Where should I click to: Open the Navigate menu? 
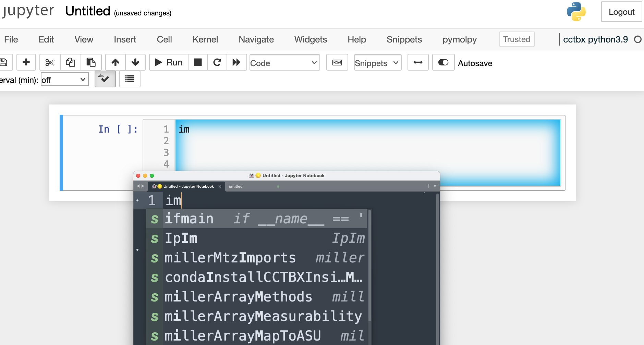pyautogui.click(x=256, y=39)
